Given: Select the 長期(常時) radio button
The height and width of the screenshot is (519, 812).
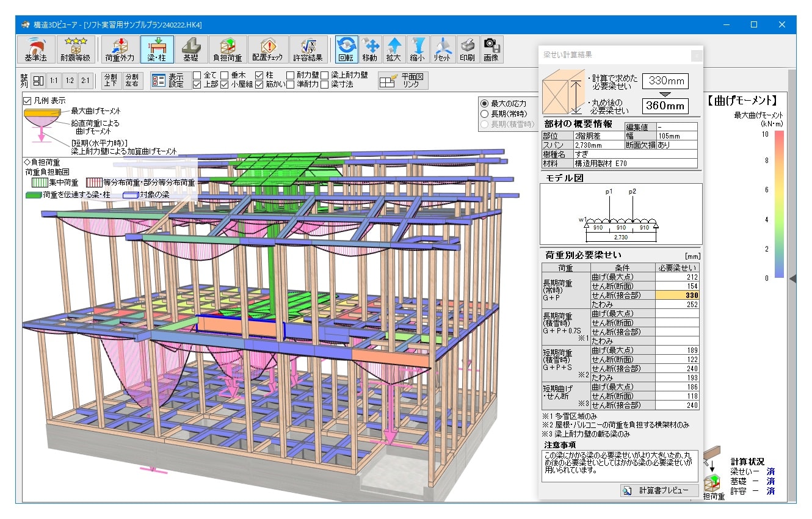Looking at the screenshot, I should [x=485, y=114].
